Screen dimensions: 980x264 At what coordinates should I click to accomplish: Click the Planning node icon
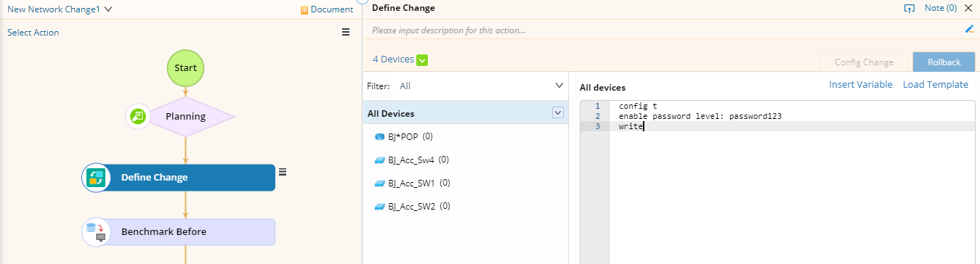click(138, 116)
